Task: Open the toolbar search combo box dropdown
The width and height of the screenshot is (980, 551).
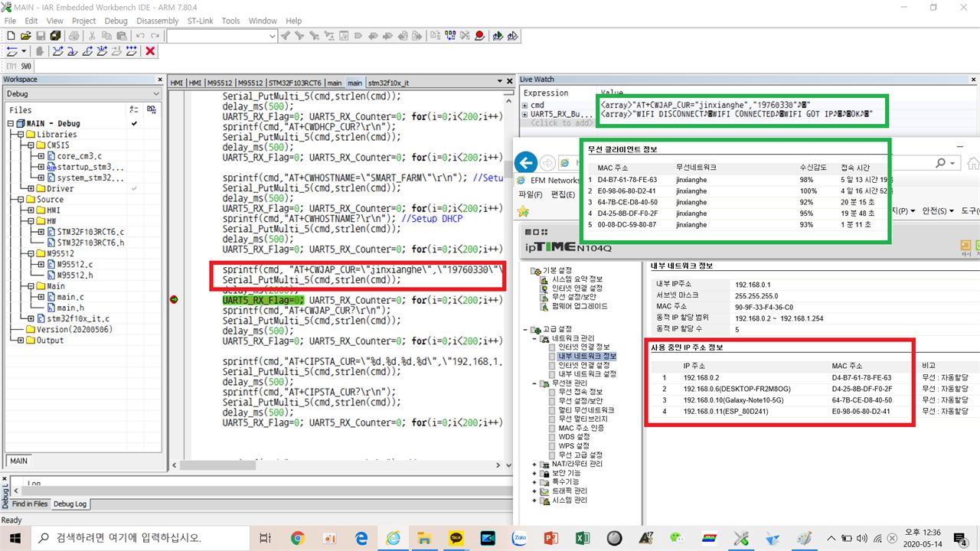Action: (273, 36)
